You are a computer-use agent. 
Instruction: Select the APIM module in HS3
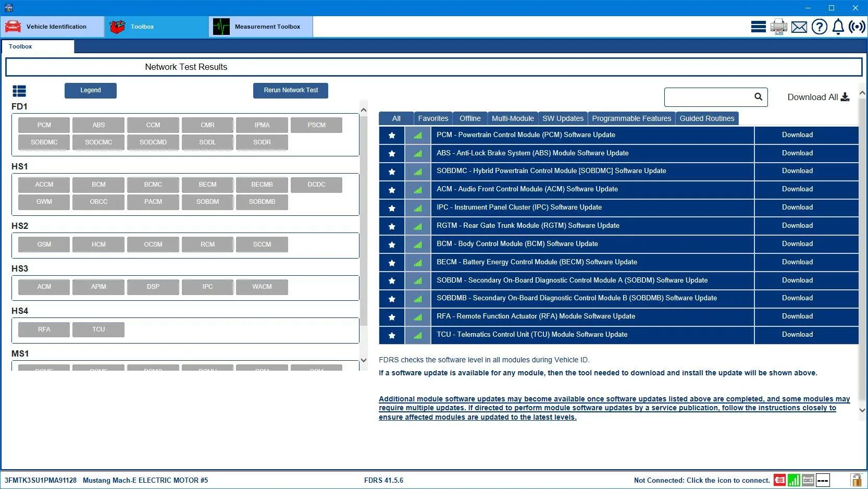click(x=98, y=287)
